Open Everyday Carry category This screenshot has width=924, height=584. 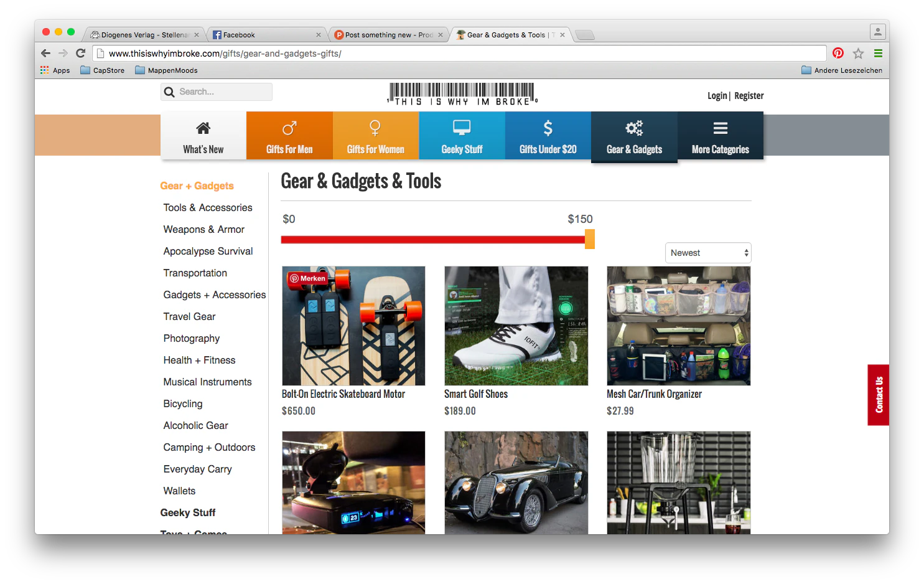click(197, 469)
